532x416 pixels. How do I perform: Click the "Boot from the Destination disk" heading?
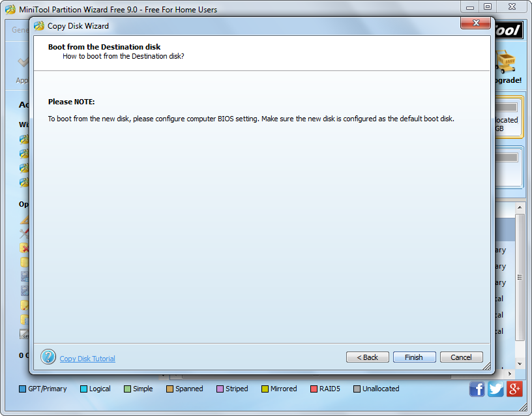click(x=104, y=47)
